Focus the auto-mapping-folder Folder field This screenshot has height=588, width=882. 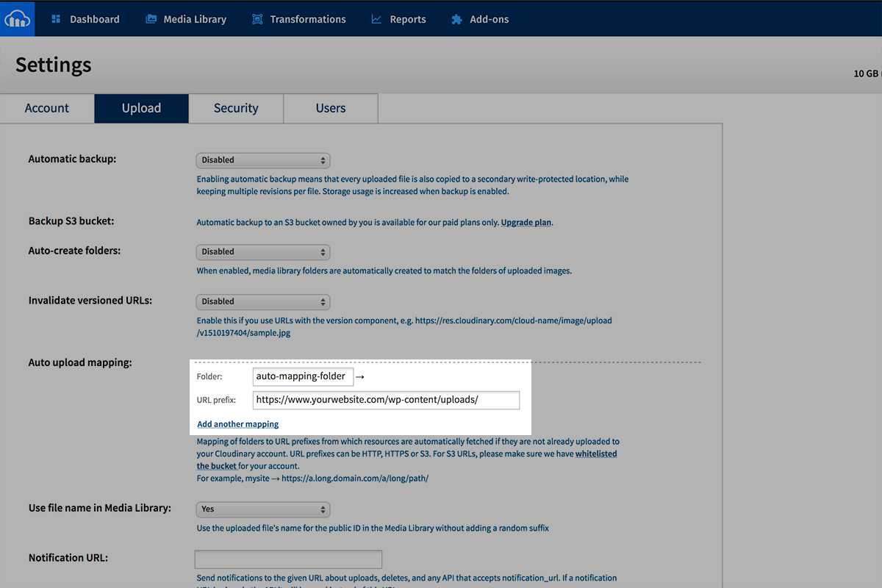tap(303, 376)
